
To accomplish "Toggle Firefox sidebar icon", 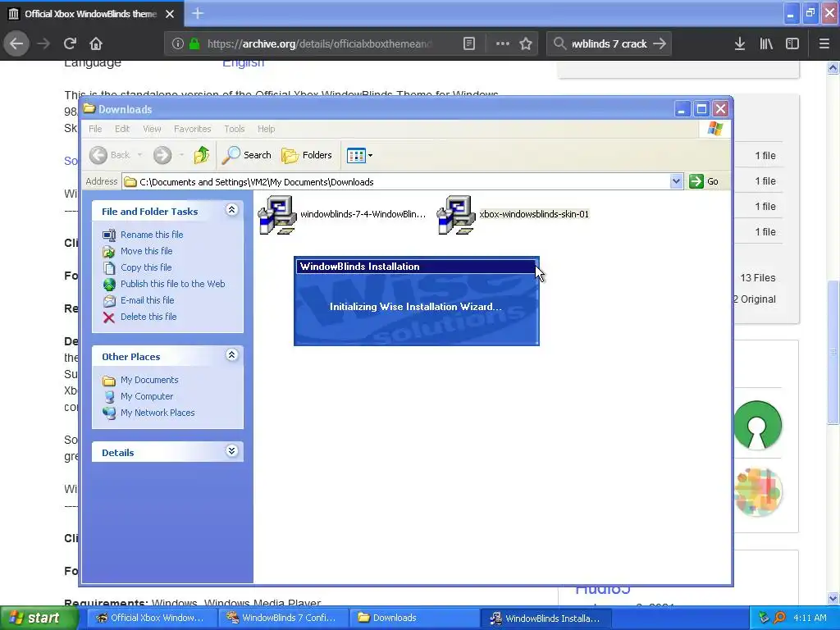I will 792,43.
